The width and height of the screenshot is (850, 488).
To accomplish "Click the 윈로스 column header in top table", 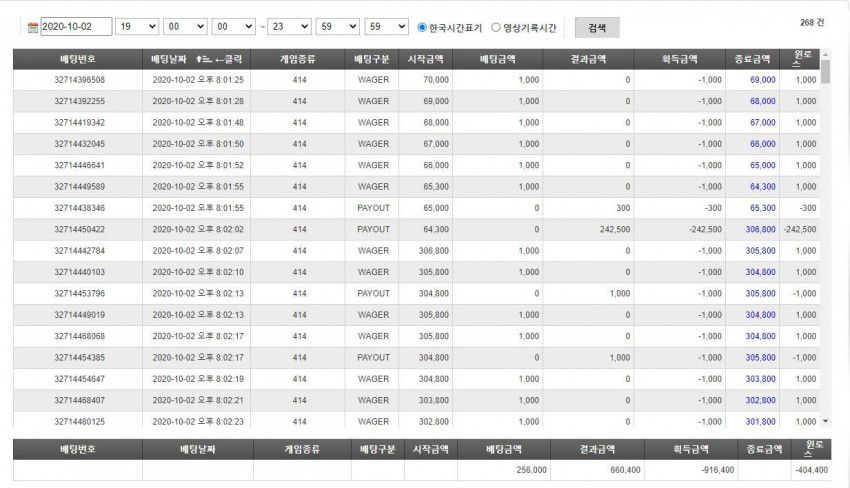I will pyautogui.click(x=800, y=59).
